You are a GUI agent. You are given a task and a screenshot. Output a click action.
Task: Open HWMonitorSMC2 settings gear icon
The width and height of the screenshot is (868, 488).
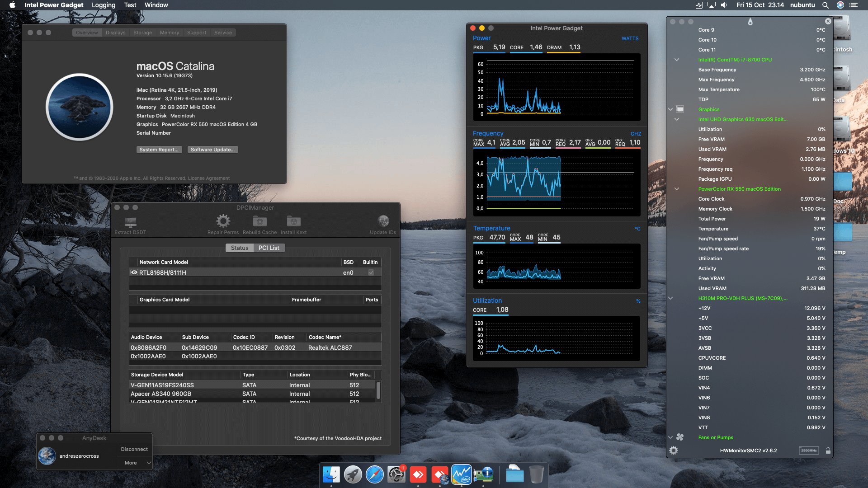tap(674, 450)
